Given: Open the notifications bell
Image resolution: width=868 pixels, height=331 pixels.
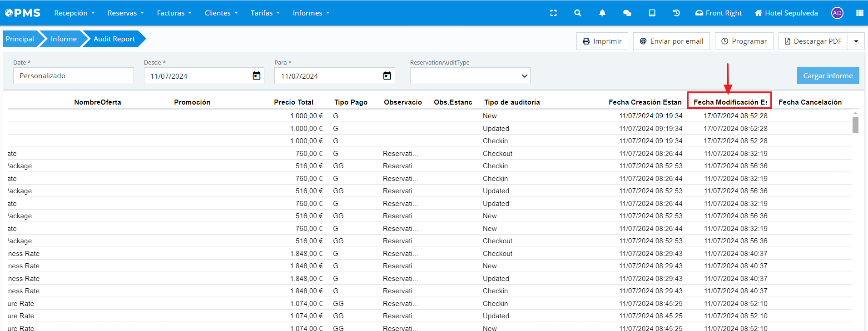Looking at the screenshot, I should tap(602, 13).
